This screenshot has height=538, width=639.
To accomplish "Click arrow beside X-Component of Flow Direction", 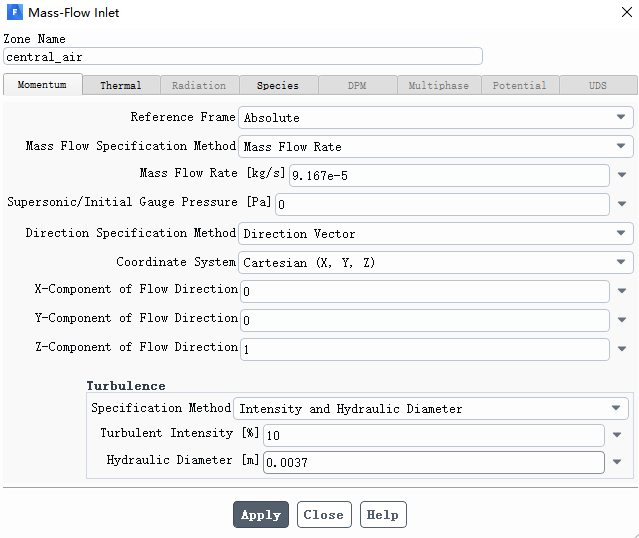I will tap(622, 291).
